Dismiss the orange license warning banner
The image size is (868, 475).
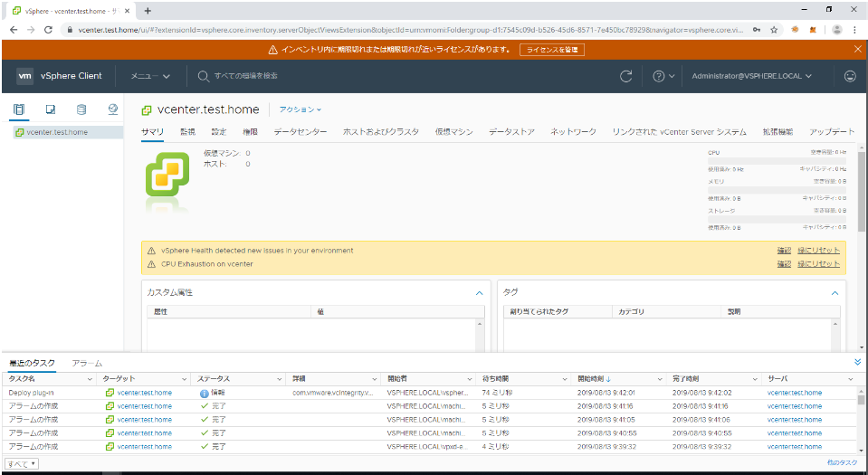point(857,49)
